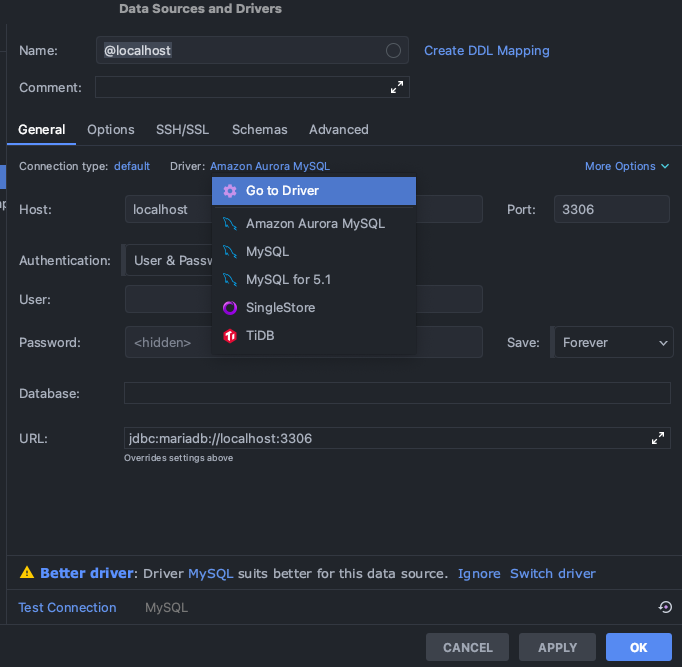Expand More Options menu
The height and width of the screenshot is (667, 682).
627,166
